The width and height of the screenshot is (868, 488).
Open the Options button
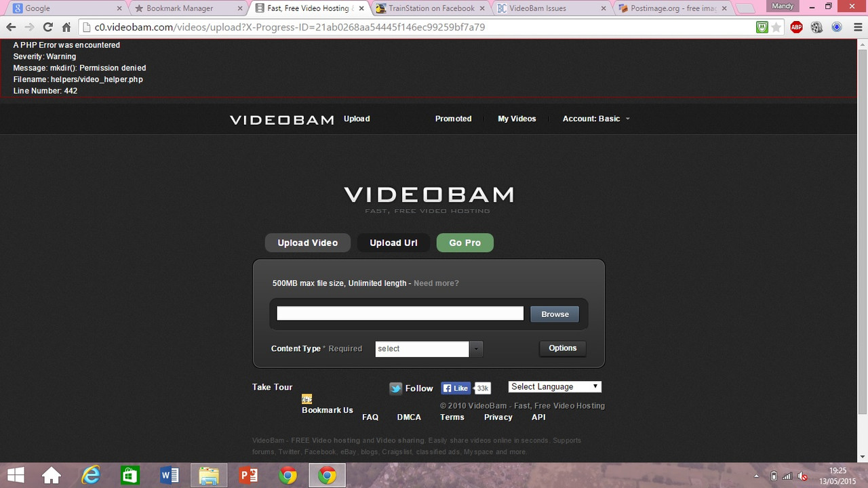point(563,348)
